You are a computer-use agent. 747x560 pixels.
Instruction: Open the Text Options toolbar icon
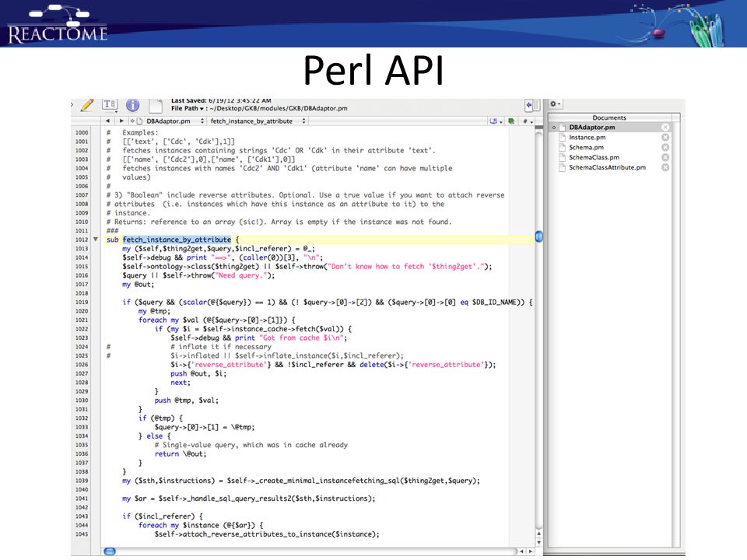(110, 104)
